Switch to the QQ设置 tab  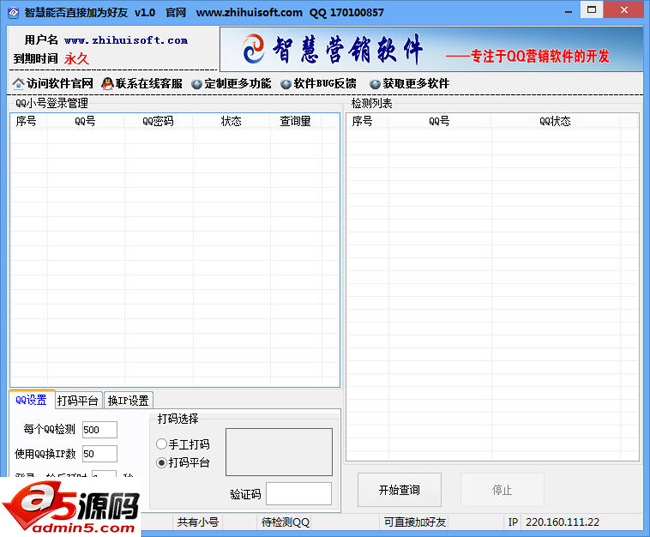click(x=32, y=400)
